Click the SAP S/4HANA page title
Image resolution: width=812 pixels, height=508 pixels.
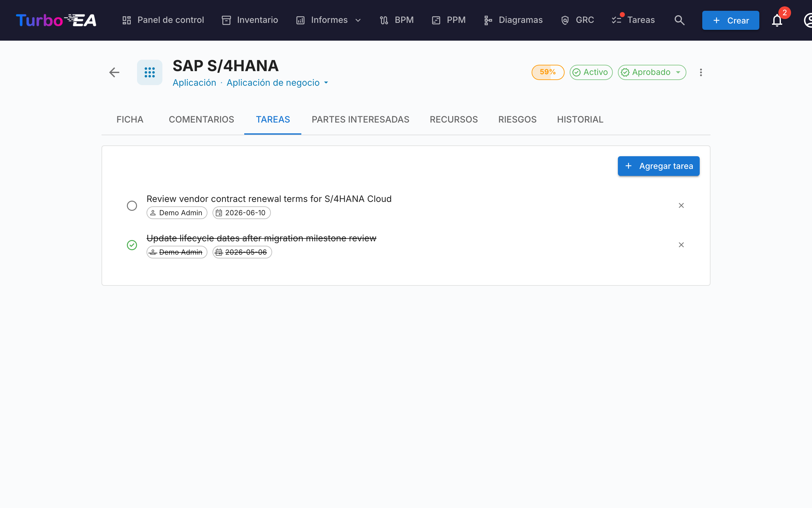coord(226,66)
